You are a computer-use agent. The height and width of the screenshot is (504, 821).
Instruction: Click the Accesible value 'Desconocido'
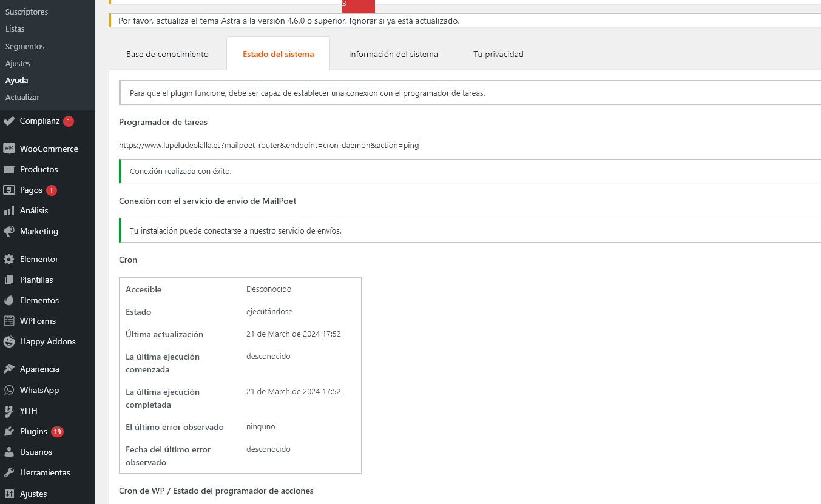[269, 289]
